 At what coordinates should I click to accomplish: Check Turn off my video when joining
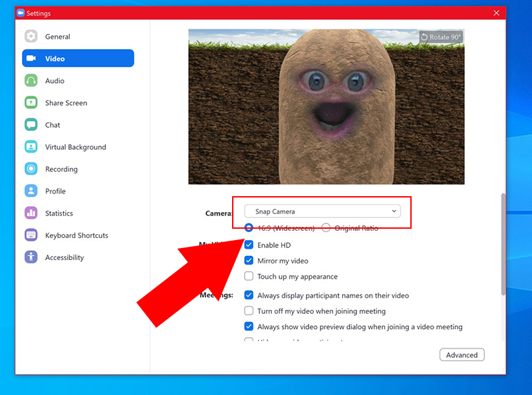(249, 311)
